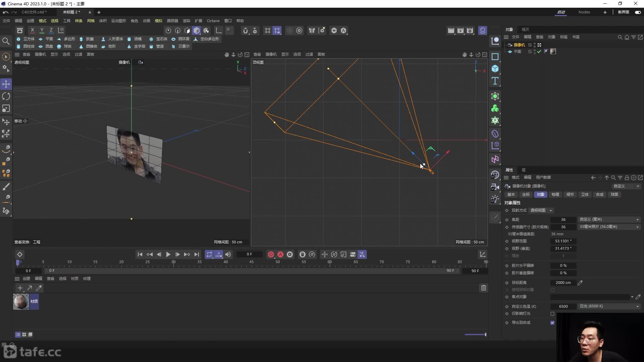This screenshot has width=644, height=362.
Task: Open the 坐标 camera tab
Action: (x=526, y=195)
